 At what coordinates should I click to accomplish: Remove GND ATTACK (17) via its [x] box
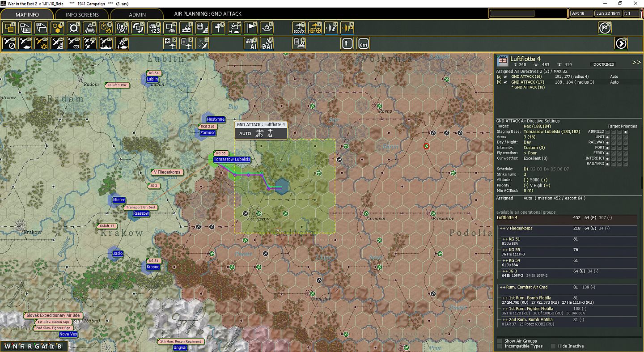point(499,82)
